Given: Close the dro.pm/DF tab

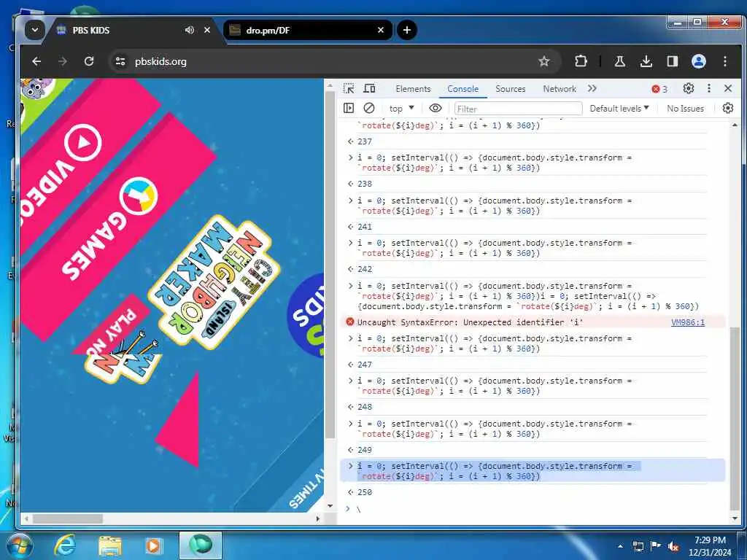Looking at the screenshot, I should (x=381, y=30).
